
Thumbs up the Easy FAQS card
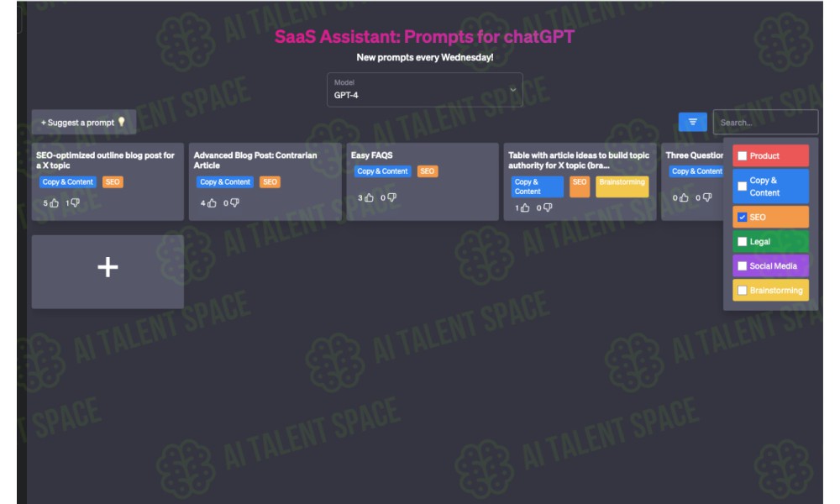coord(369,197)
